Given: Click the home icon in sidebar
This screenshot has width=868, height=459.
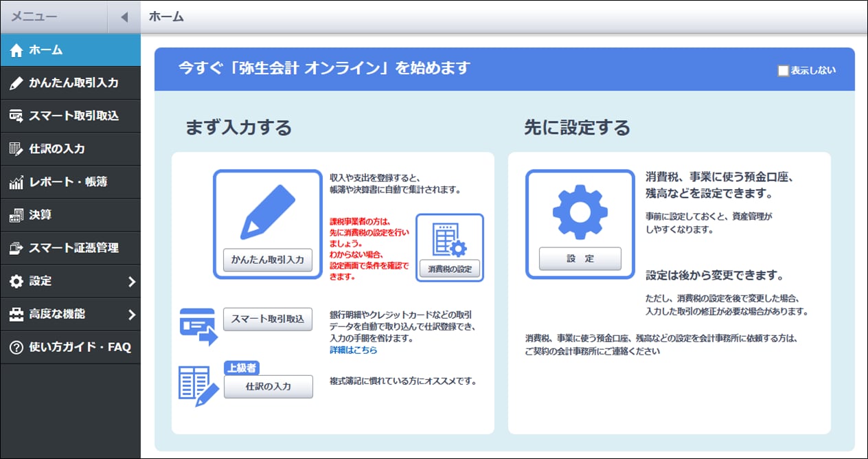Looking at the screenshot, I should [16, 50].
